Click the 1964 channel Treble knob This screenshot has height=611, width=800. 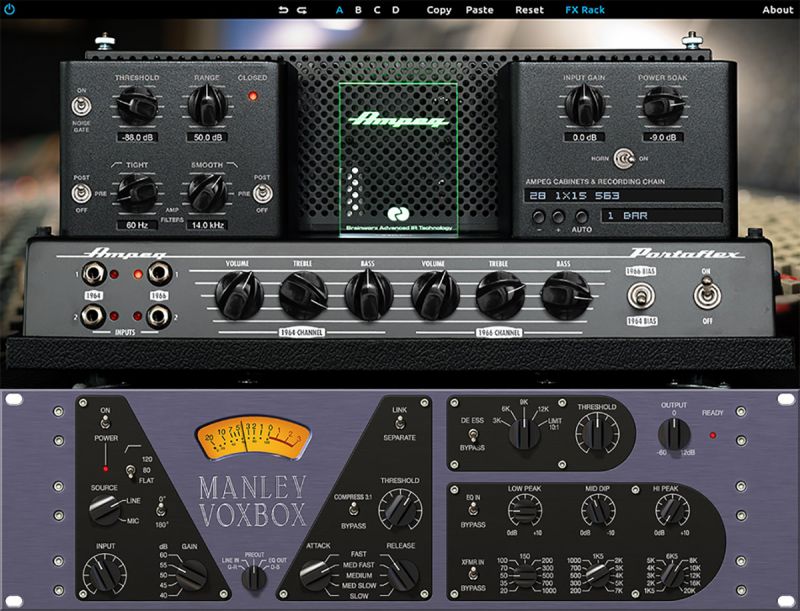(x=303, y=296)
